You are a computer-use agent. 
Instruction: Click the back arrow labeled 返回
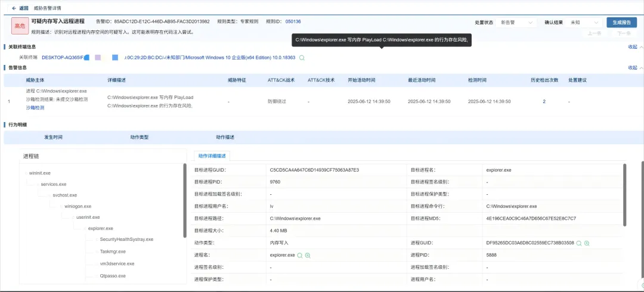14,8
